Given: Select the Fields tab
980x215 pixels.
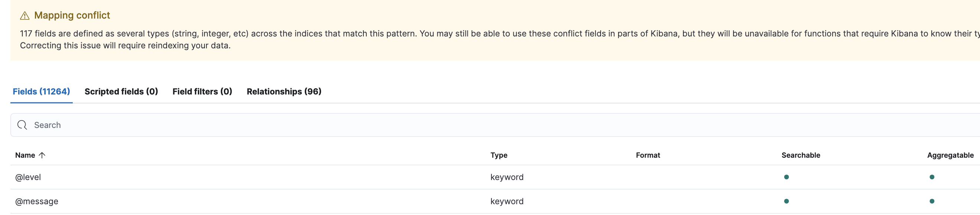Looking at the screenshot, I should (41, 92).
